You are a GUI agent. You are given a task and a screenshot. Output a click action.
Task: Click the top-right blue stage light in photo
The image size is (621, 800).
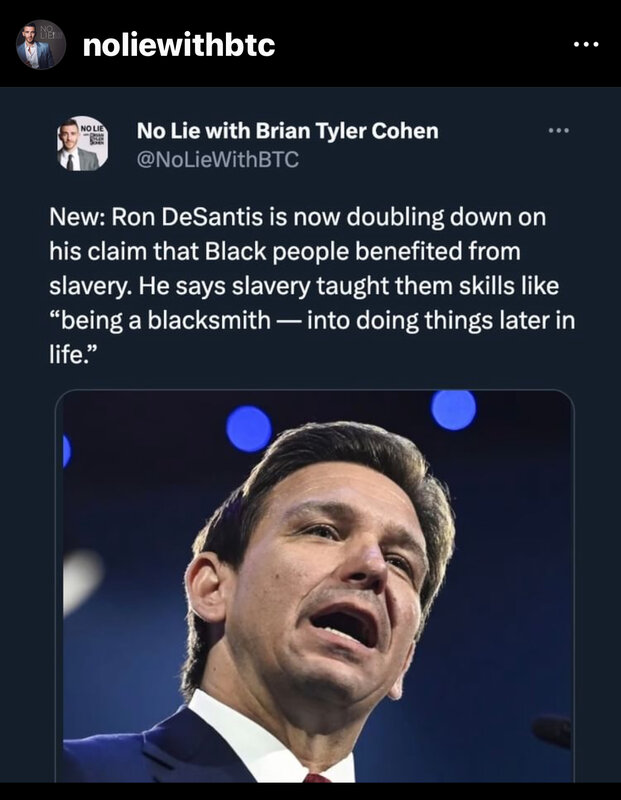pyautogui.click(x=453, y=409)
